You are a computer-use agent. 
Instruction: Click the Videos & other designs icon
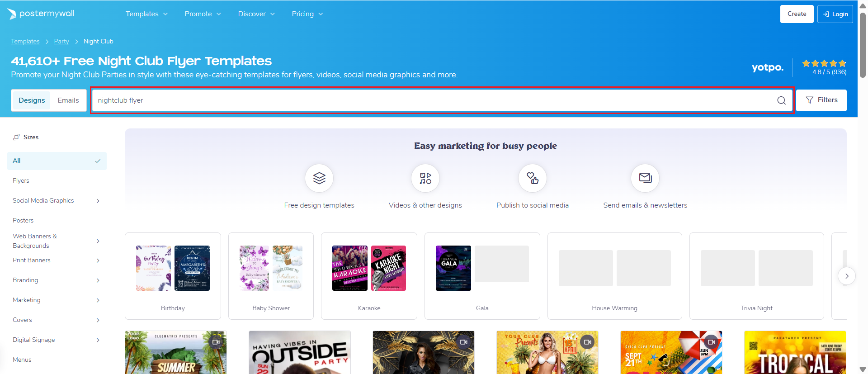tap(425, 178)
